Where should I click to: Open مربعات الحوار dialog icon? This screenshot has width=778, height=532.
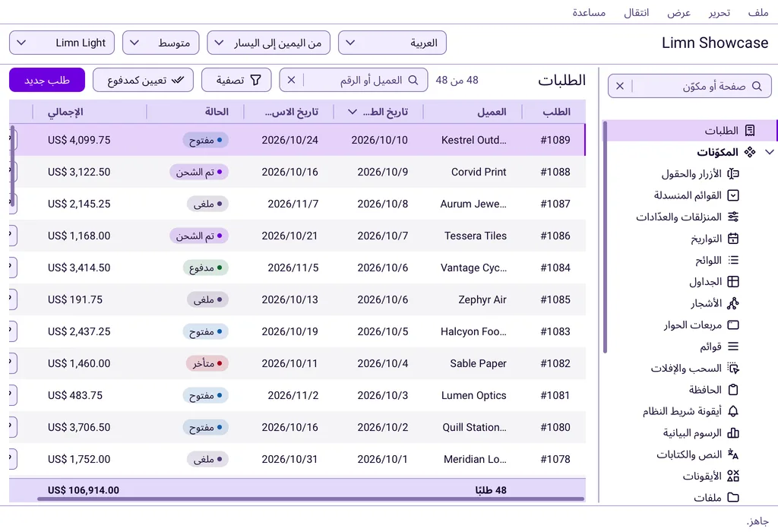pos(733,325)
